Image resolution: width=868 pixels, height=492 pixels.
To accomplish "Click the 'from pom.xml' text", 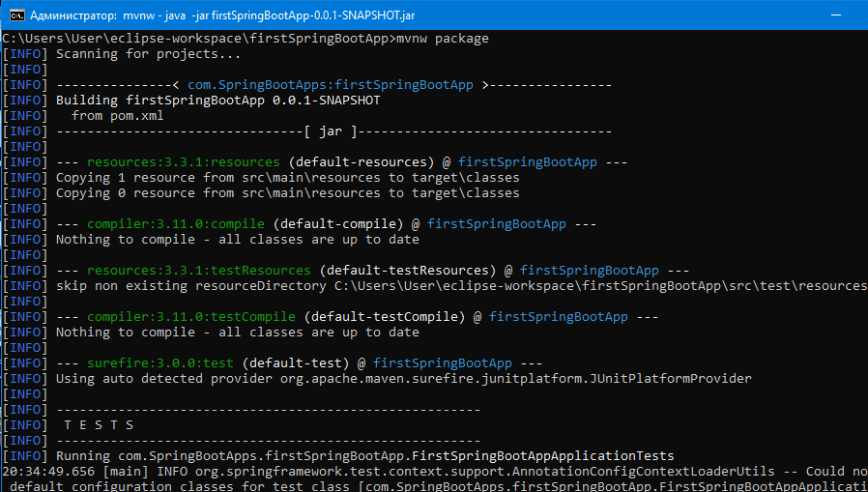I will (117, 116).
